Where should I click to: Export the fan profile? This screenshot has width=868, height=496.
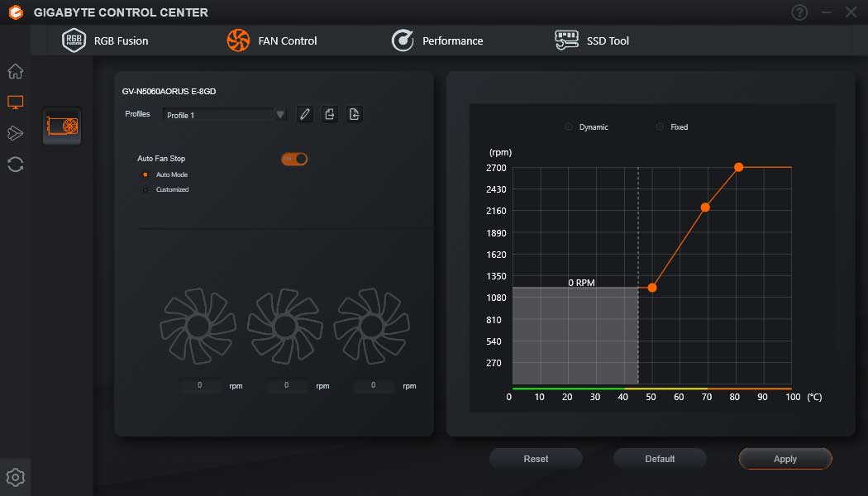[329, 113]
